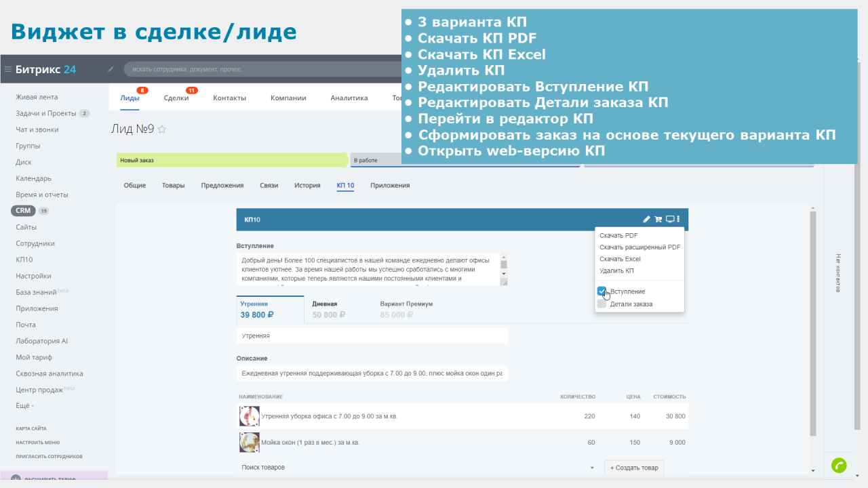
Task: Add Лид №9 to favorites with star
Action: tap(162, 129)
